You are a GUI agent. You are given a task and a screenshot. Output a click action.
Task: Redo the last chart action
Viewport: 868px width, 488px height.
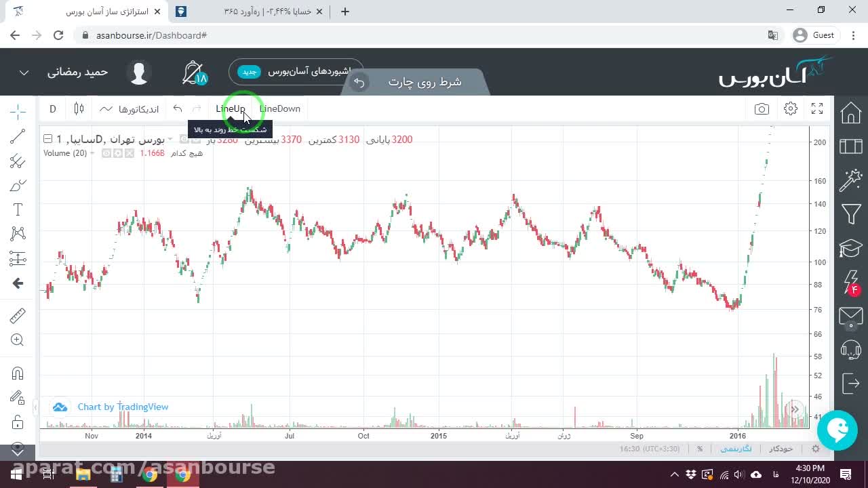197,108
